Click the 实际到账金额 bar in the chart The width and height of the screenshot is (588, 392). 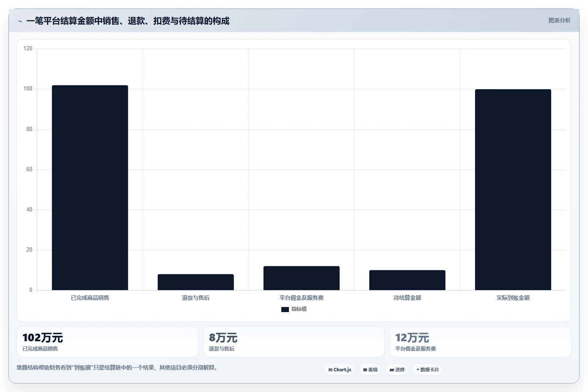click(x=513, y=189)
